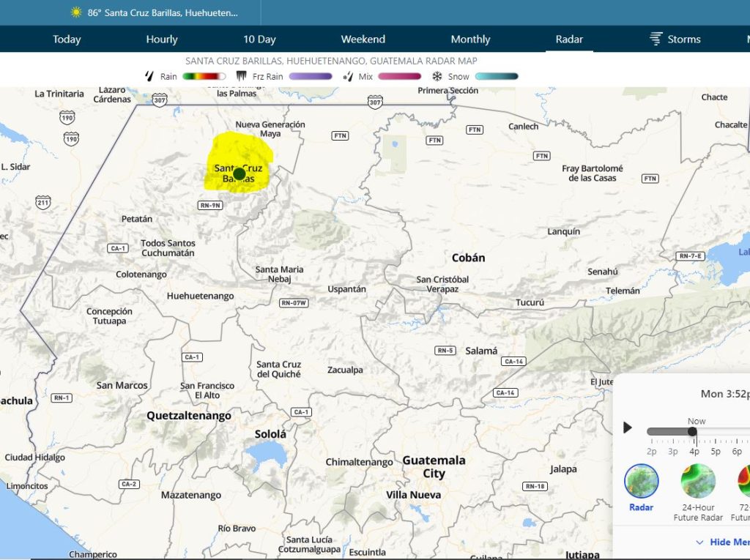750x560 pixels.
Task: Click the sunny weather icon beside 86°
Action: tap(76, 13)
